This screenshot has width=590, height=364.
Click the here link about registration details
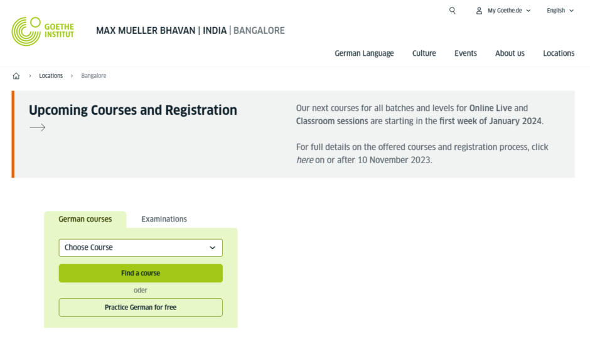click(304, 159)
